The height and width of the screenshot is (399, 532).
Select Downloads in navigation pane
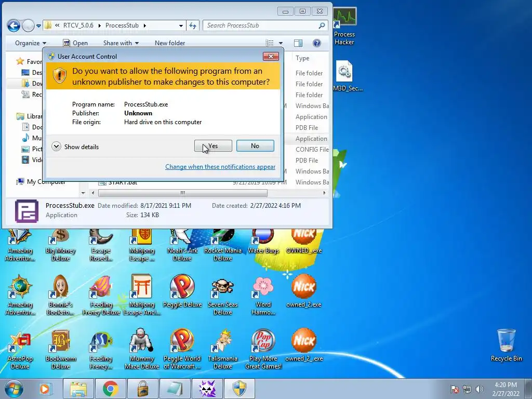pyautogui.click(x=32, y=83)
